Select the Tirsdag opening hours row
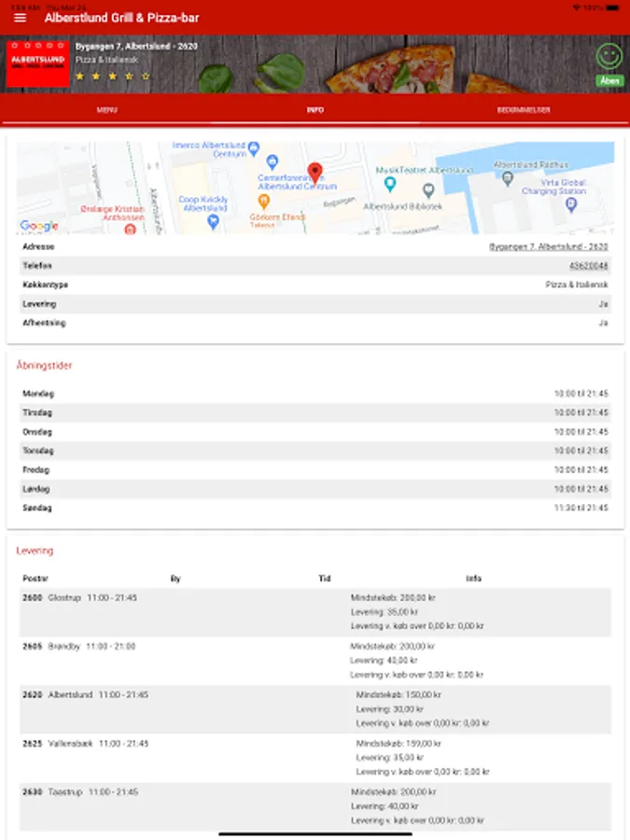This screenshot has width=630, height=840. point(315,413)
